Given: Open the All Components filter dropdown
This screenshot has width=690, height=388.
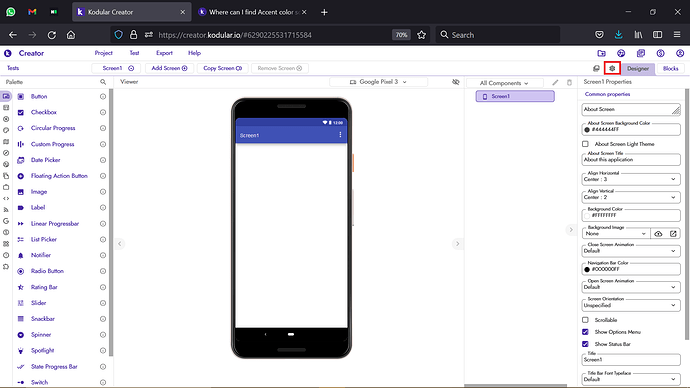Looking at the screenshot, I should click(x=504, y=83).
